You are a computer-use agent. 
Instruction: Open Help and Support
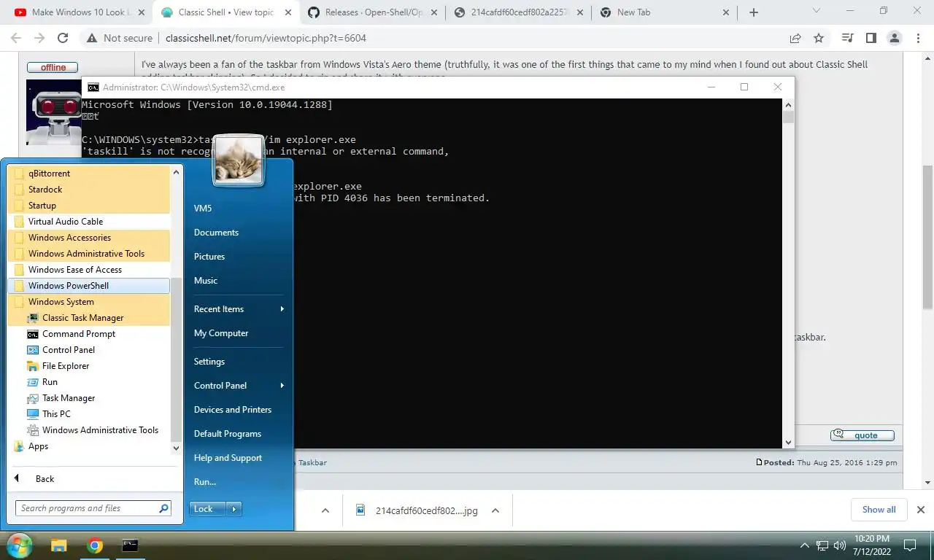click(x=228, y=458)
